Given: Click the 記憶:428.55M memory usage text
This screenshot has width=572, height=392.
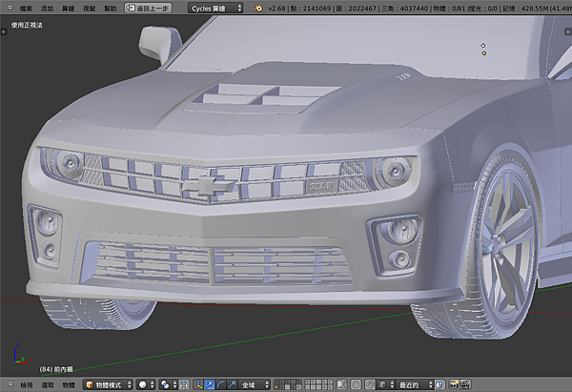Looking at the screenshot, I should (x=525, y=8).
